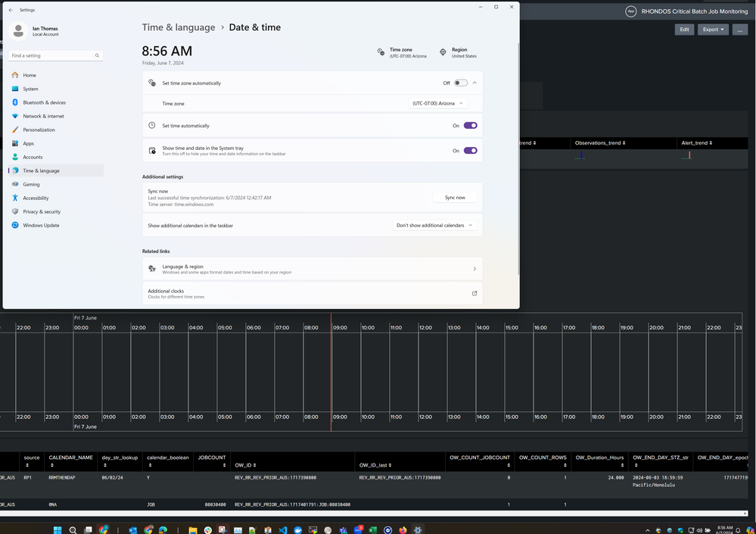Click the back arrow in Settings

point(11,10)
